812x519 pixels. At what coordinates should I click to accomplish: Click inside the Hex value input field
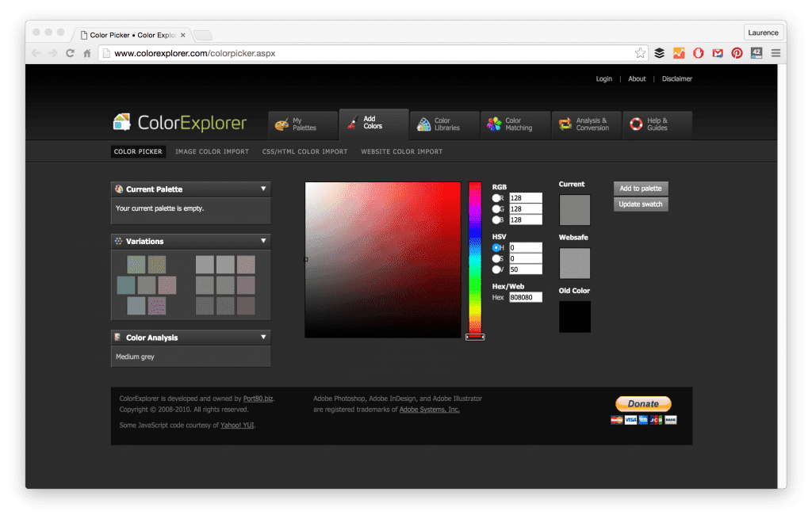[x=526, y=296]
